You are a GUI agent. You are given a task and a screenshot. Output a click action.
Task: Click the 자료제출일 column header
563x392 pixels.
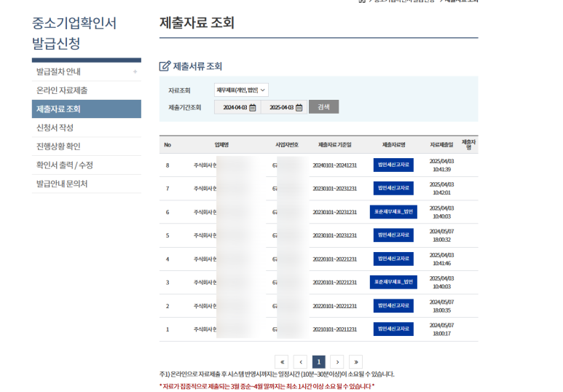pyautogui.click(x=441, y=145)
